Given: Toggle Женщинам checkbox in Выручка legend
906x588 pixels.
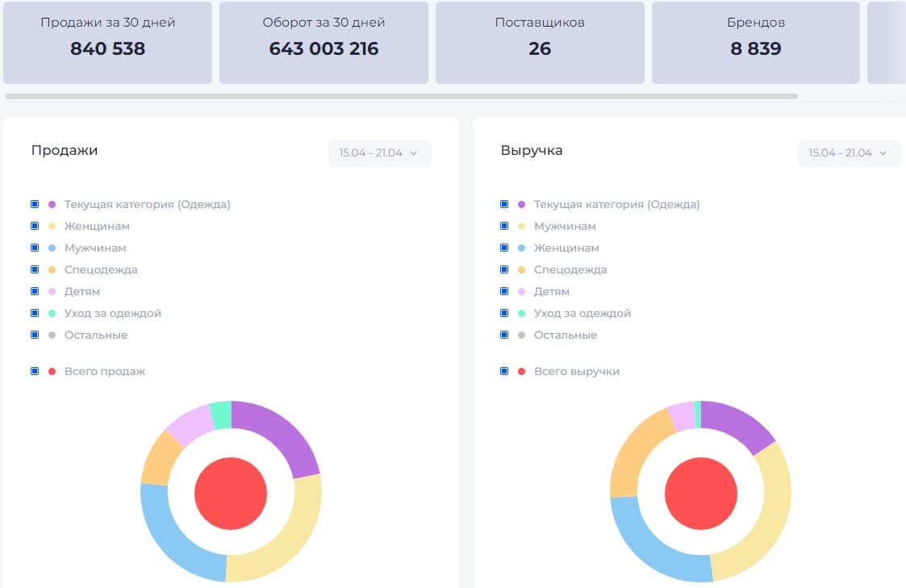Looking at the screenshot, I should pyautogui.click(x=504, y=248).
